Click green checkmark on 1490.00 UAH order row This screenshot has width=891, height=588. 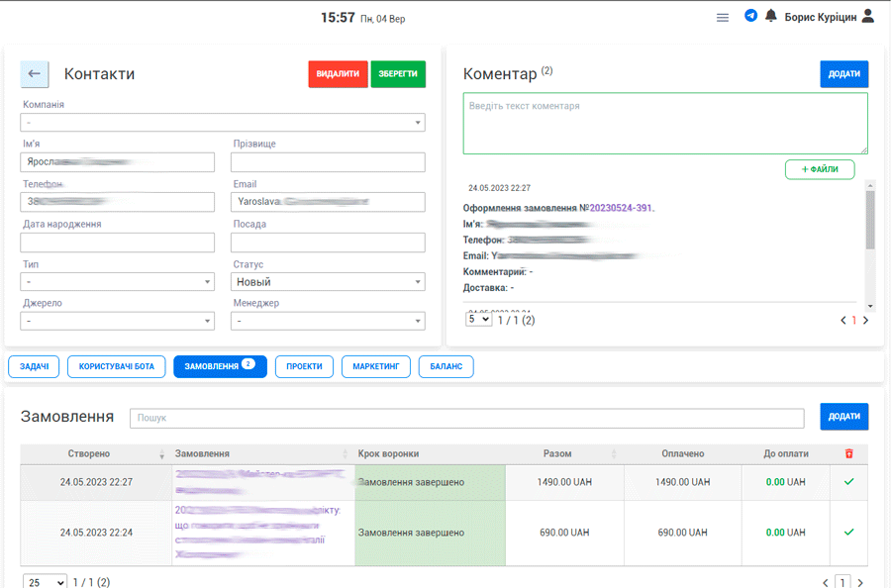coord(848,482)
